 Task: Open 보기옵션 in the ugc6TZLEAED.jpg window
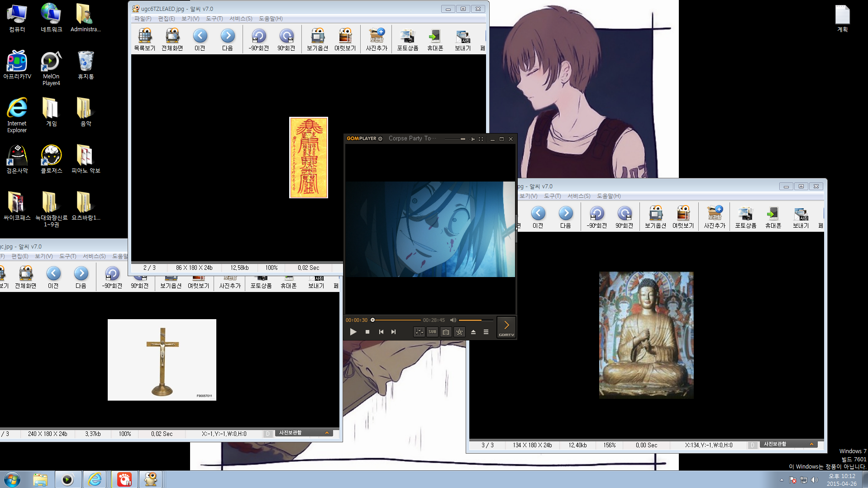click(318, 39)
